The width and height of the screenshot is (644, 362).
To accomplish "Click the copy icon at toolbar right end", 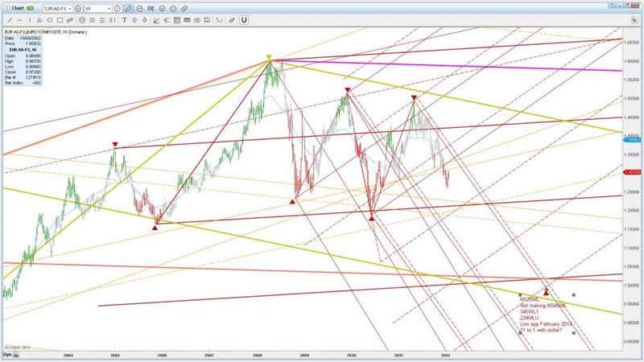I will [x=634, y=20].
